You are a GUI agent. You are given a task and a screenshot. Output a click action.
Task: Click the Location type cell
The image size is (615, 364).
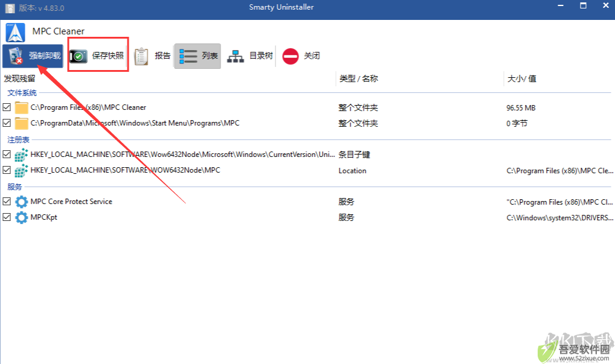point(352,170)
